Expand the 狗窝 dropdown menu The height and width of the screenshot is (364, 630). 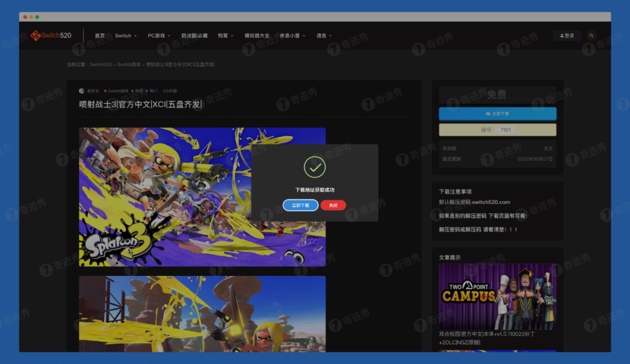click(225, 36)
